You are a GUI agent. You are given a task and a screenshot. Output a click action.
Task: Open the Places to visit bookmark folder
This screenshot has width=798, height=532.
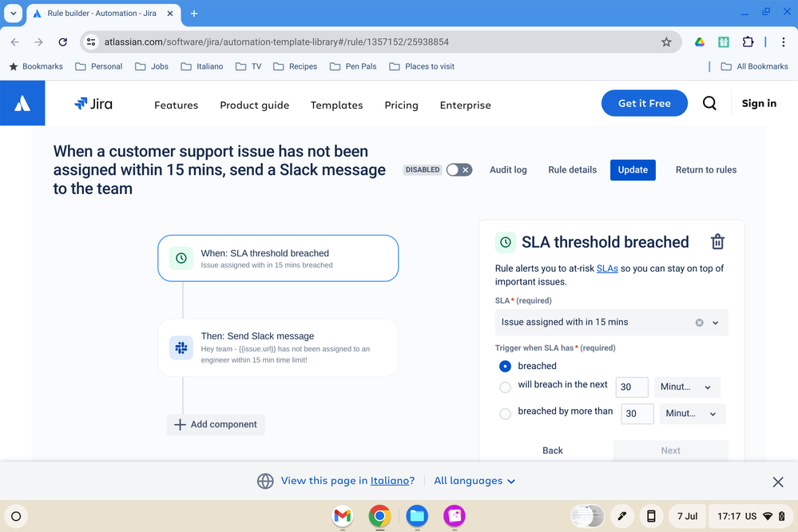pos(422,66)
